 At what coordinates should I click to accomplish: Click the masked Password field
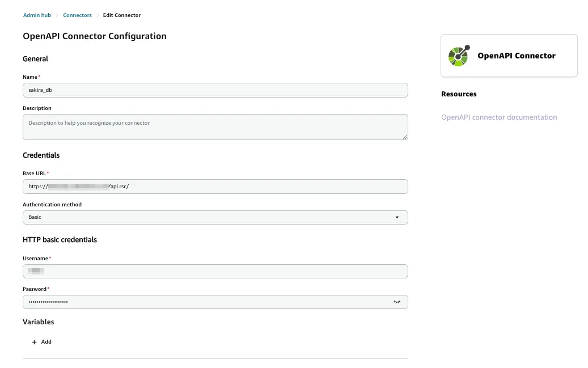click(x=204, y=302)
